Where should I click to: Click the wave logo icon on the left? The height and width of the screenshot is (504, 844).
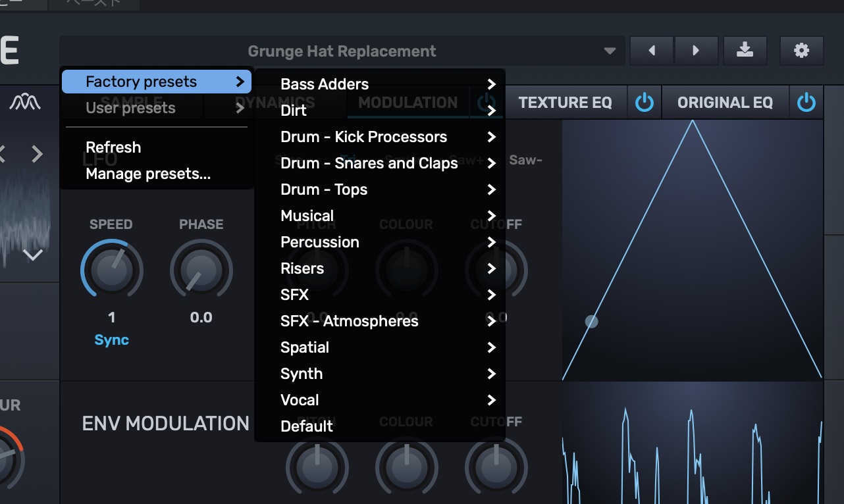(x=25, y=103)
